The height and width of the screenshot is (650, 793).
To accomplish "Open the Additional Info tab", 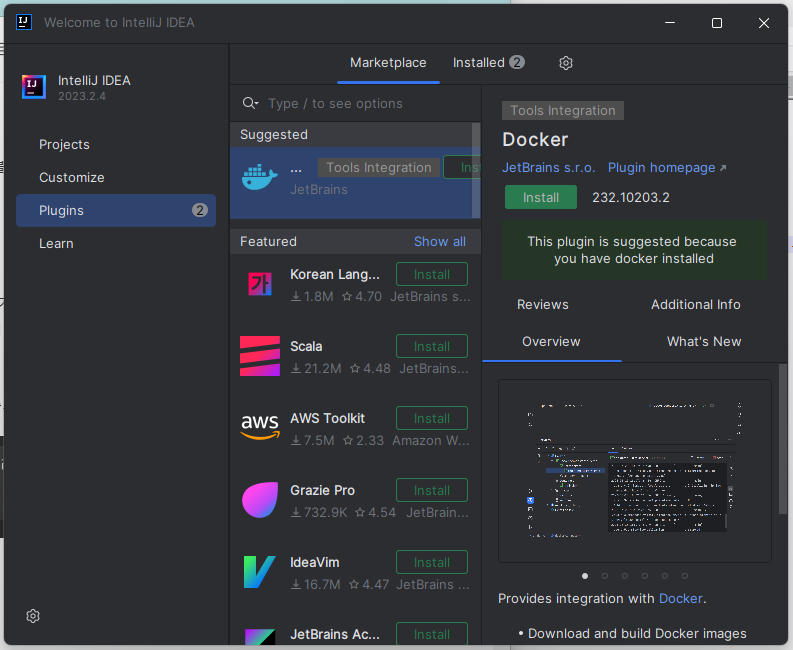I will pyautogui.click(x=695, y=305).
